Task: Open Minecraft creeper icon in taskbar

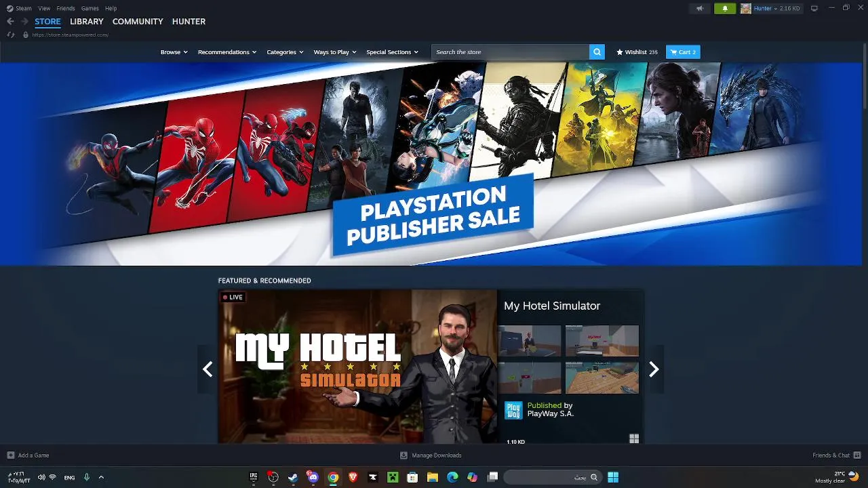Action: (x=393, y=477)
